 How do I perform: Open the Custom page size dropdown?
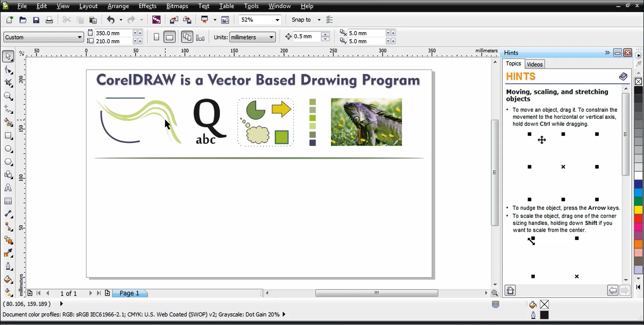(x=79, y=37)
